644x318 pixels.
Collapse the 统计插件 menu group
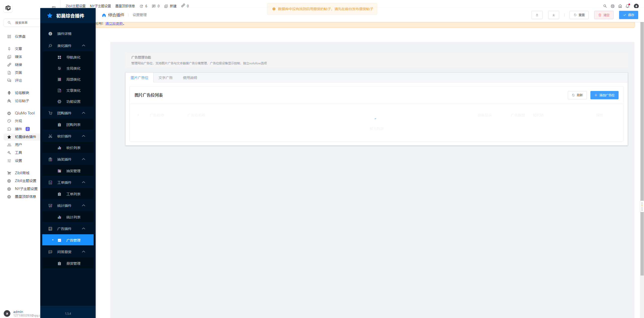(84, 206)
